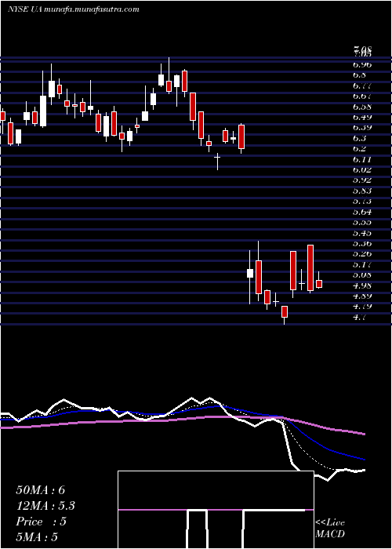Click the 5.45 price axis label
The image size is (392, 549).
tap(362, 233)
